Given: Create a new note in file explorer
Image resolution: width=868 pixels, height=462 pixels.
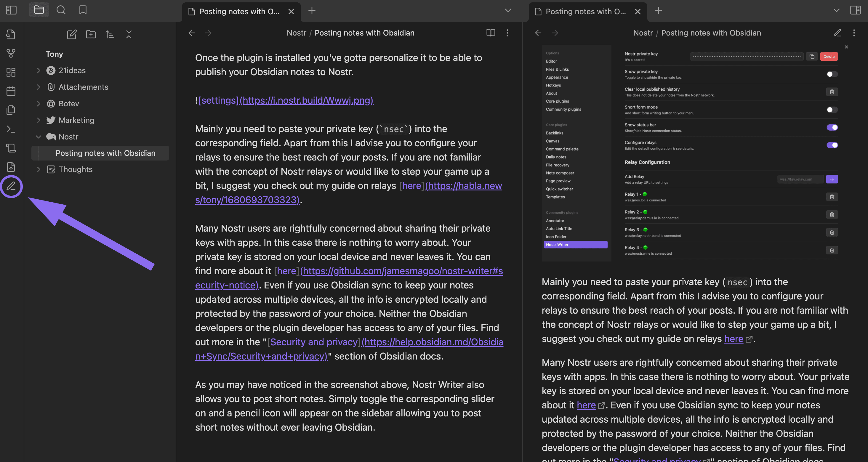Looking at the screenshot, I should pos(72,34).
